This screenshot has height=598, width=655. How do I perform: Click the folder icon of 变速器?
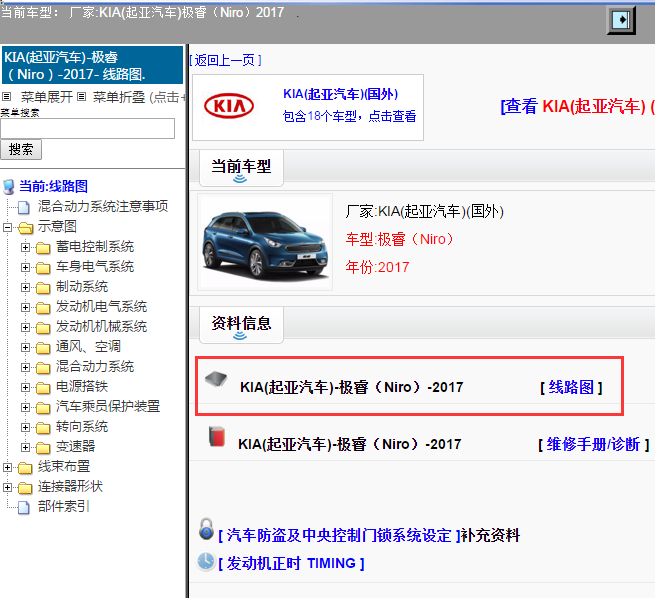[x=43, y=448]
